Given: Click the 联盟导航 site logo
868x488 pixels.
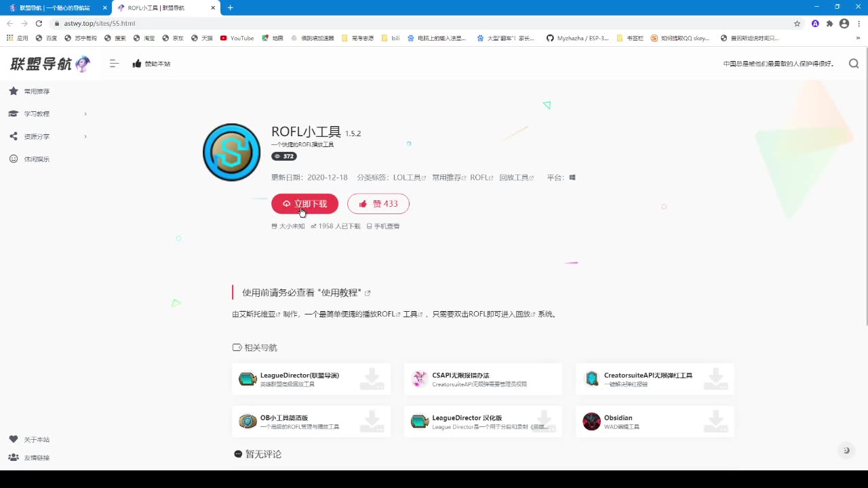Looking at the screenshot, I should (x=50, y=64).
